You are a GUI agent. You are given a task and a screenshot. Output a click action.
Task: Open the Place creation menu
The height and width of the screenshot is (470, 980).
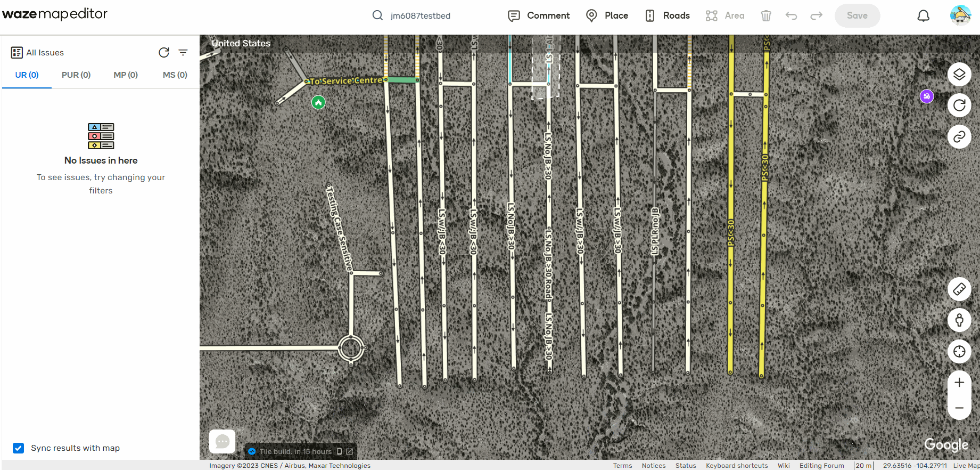[607, 16]
